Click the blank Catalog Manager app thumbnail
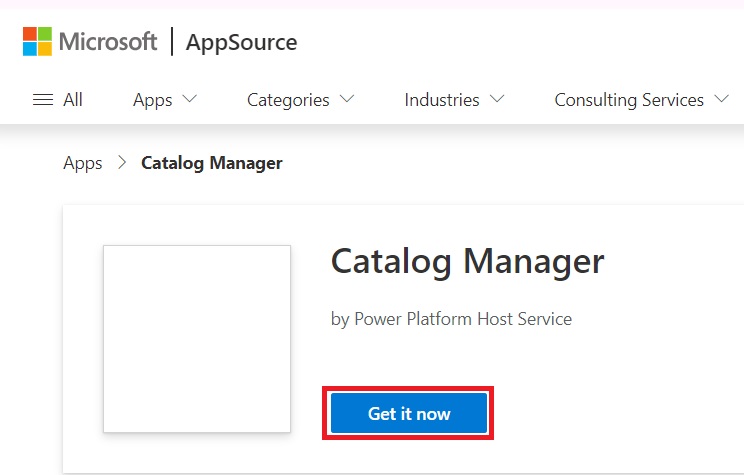This screenshot has height=475, width=744. click(x=197, y=339)
